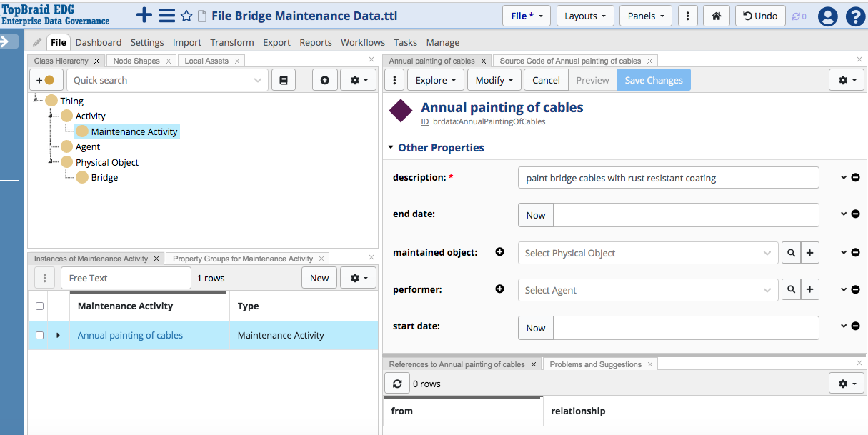Screen dimensions: 868x435
Task: Open the user account profile icon
Action: pyautogui.click(x=827, y=16)
